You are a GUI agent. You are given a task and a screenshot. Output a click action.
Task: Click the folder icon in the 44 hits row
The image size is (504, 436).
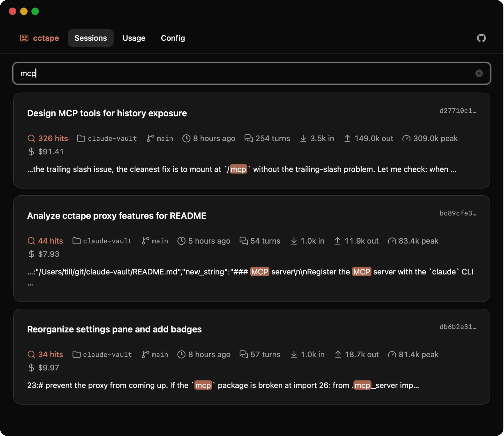pos(76,241)
